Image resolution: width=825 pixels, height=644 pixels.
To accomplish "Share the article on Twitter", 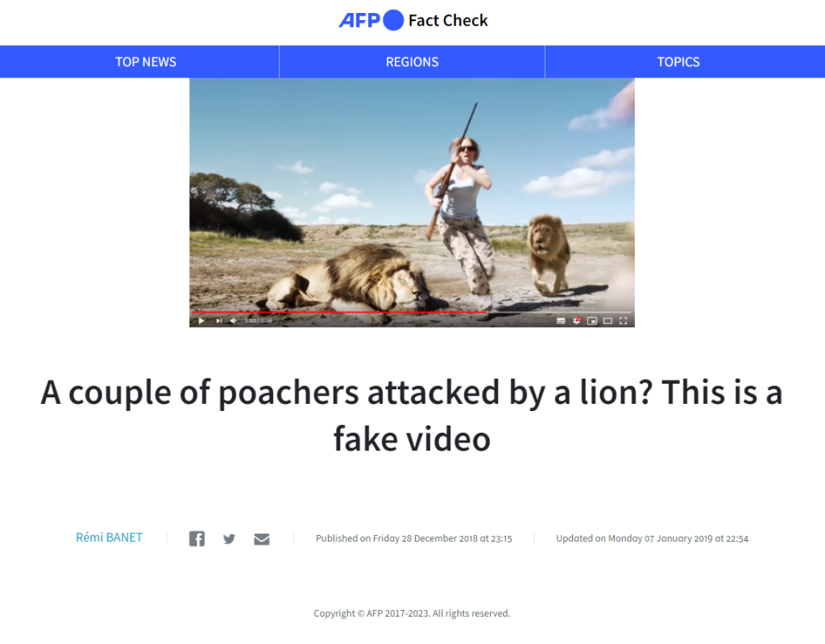I will click(x=229, y=538).
